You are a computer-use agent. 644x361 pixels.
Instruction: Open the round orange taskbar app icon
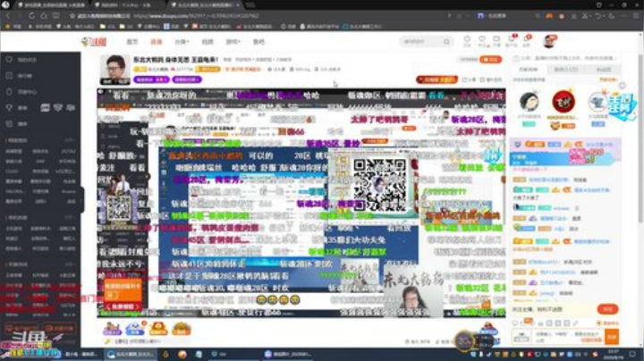click(x=182, y=354)
